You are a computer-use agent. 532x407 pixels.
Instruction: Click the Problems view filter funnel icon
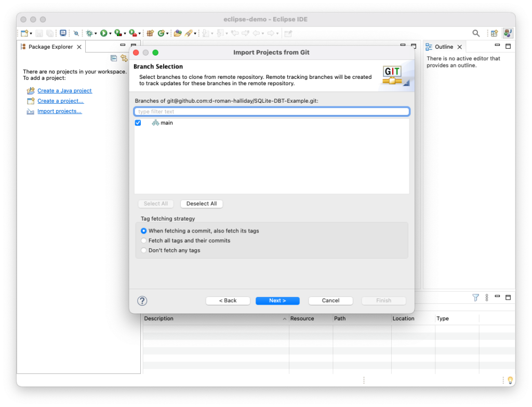pyautogui.click(x=476, y=297)
